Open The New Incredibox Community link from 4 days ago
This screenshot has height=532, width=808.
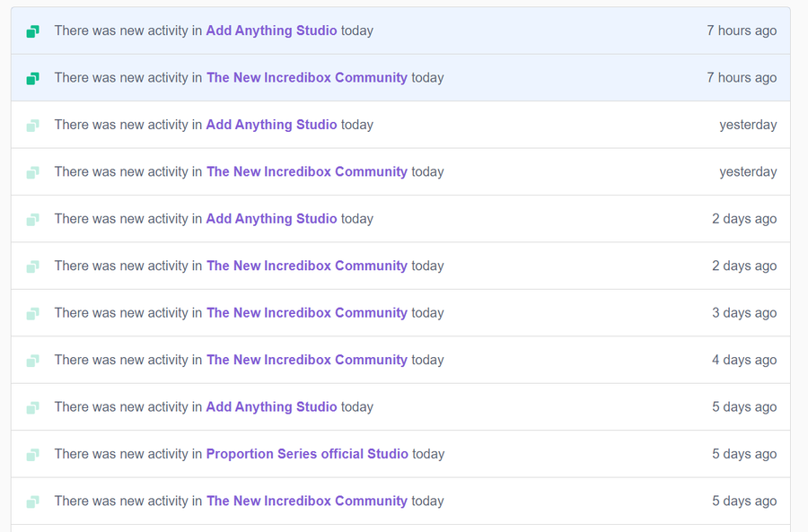(x=307, y=360)
